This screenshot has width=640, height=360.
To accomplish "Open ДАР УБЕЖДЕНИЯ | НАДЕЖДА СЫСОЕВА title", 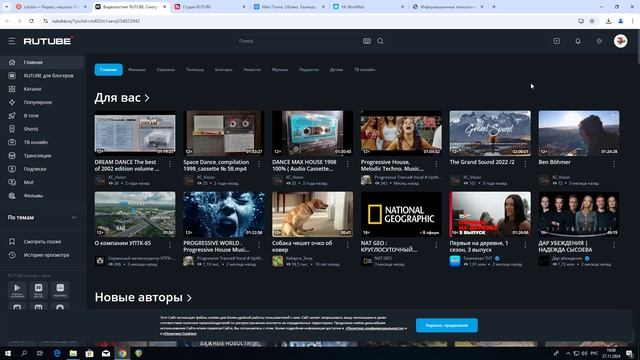I will [x=565, y=246].
